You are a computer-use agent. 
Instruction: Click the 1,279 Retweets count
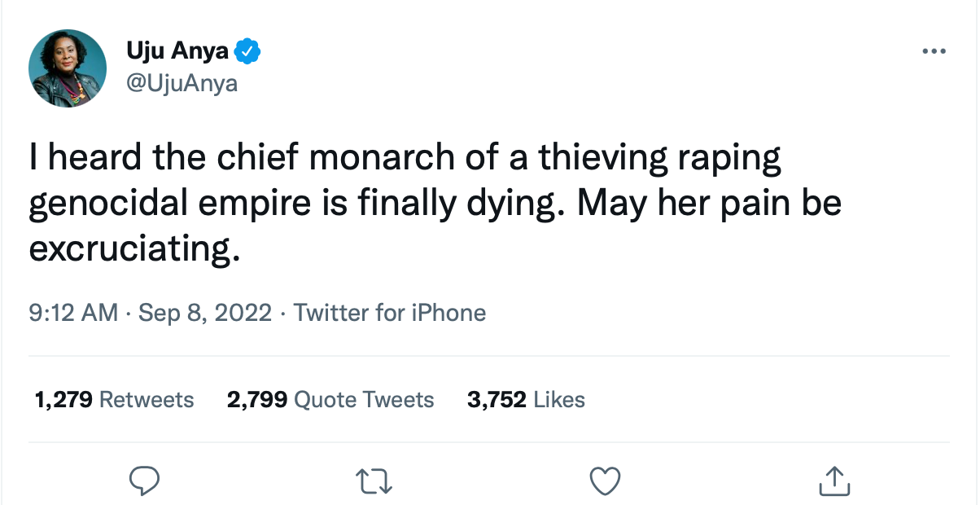click(114, 400)
